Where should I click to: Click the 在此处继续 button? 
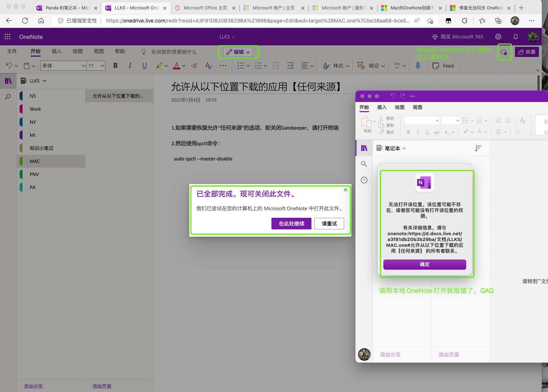(x=291, y=224)
